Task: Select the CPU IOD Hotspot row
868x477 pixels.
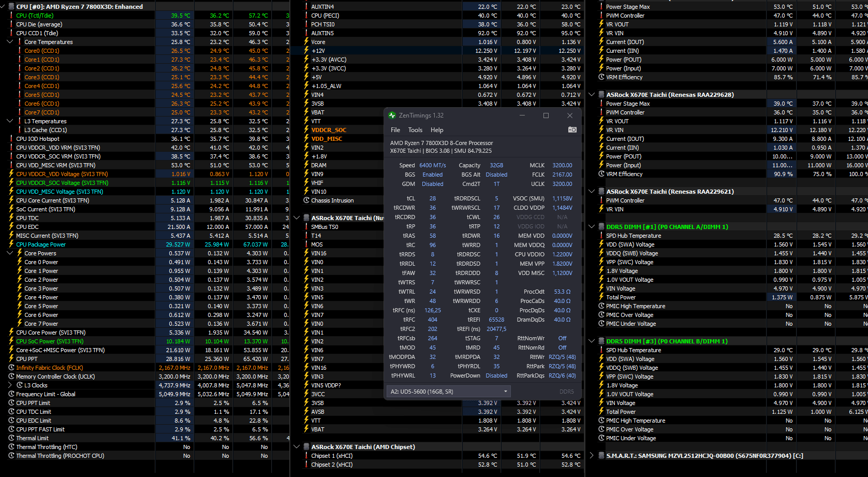Action: pos(144,139)
